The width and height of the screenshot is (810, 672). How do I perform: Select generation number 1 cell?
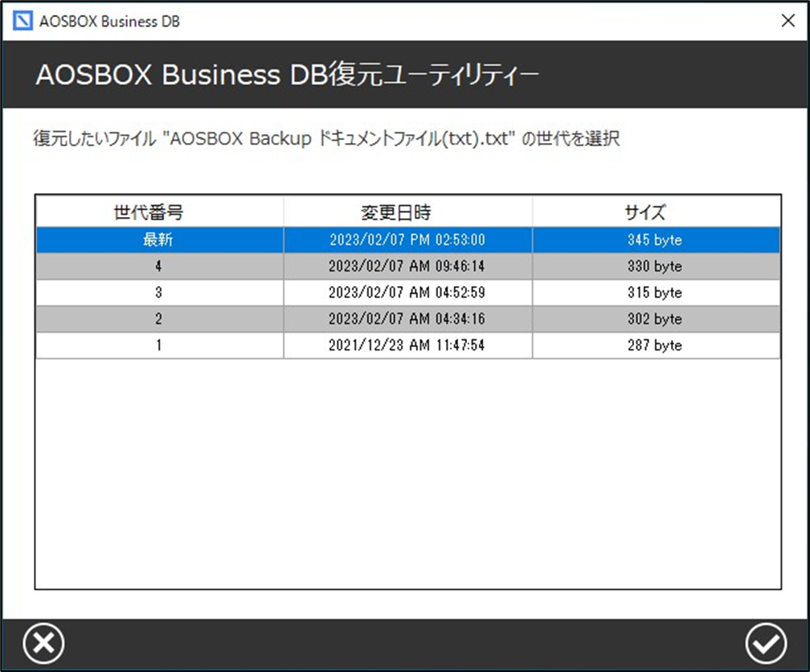(160, 346)
